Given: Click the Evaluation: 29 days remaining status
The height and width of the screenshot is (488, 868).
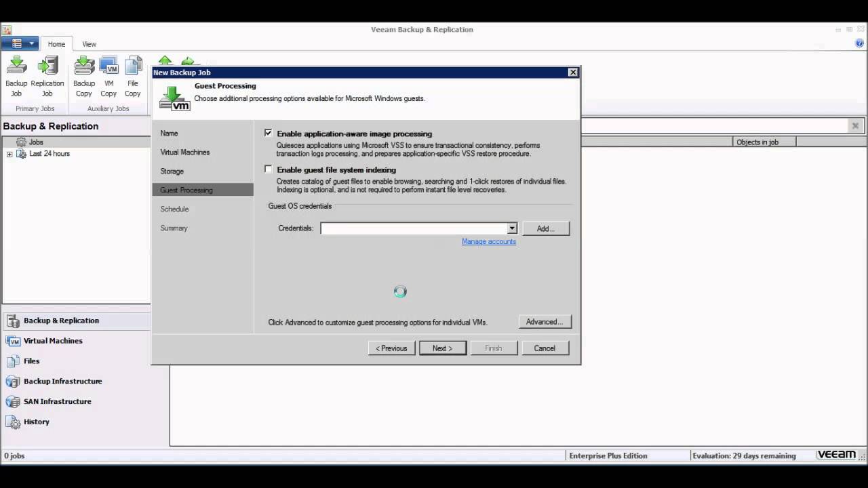Looking at the screenshot, I should point(744,456).
